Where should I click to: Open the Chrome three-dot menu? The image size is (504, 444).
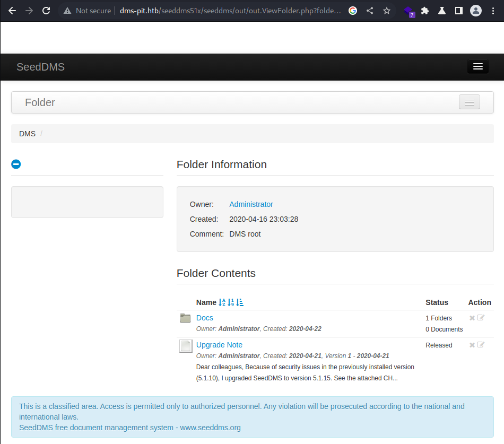coord(493,11)
